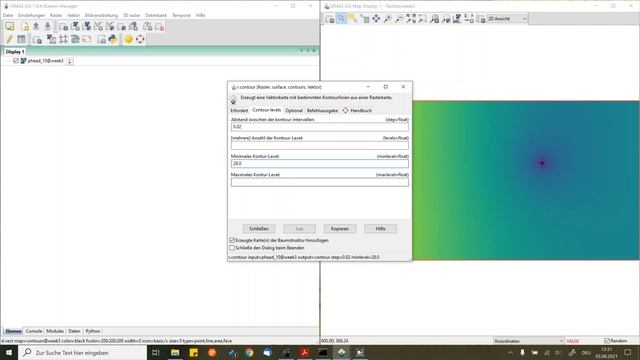Open Chrome from the taskbar
Viewport: 640px width, 360px height.
click(x=249, y=352)
